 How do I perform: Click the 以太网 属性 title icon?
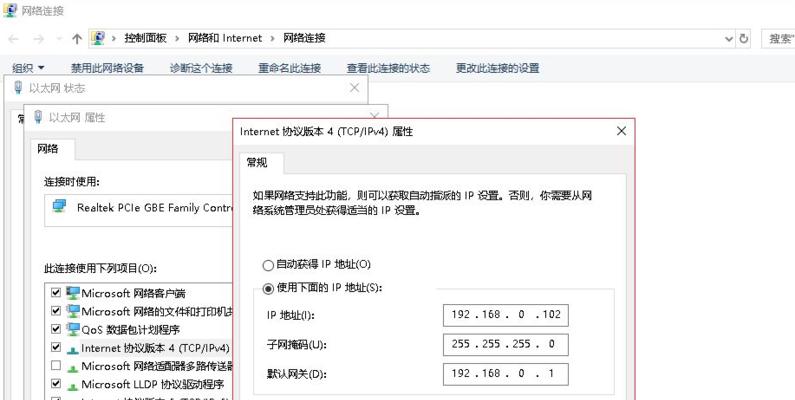[x=38, y=117]
